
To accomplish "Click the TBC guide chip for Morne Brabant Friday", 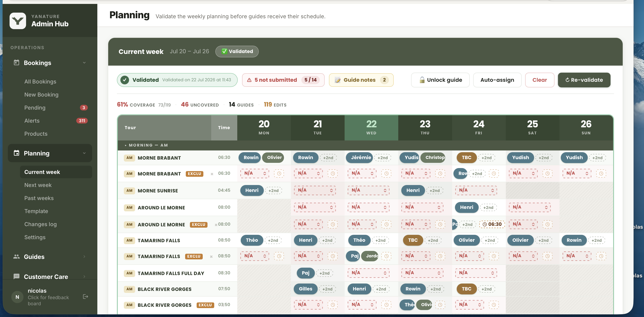I will [x=466, y=158].
